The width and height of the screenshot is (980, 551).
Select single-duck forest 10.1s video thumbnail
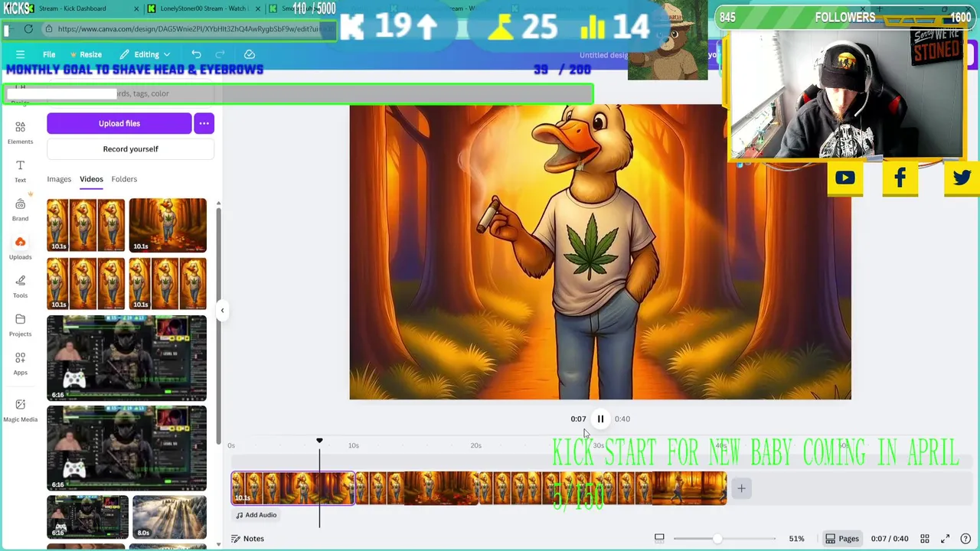168,225
